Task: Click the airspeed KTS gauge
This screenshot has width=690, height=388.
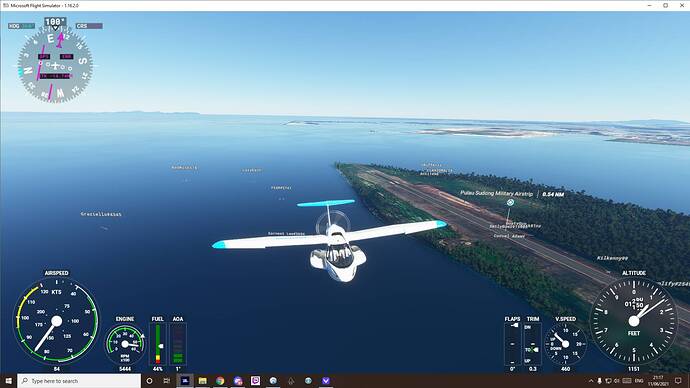Action: click(56, 321)
